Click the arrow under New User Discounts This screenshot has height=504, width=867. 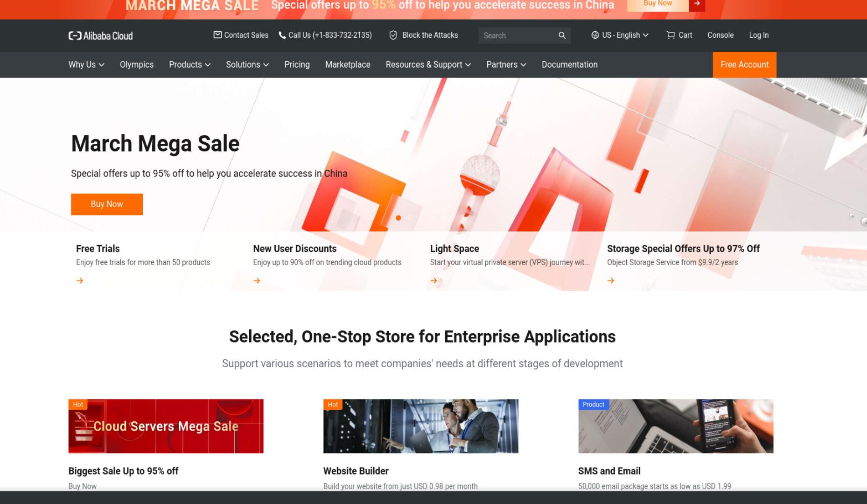click(257, 280)
